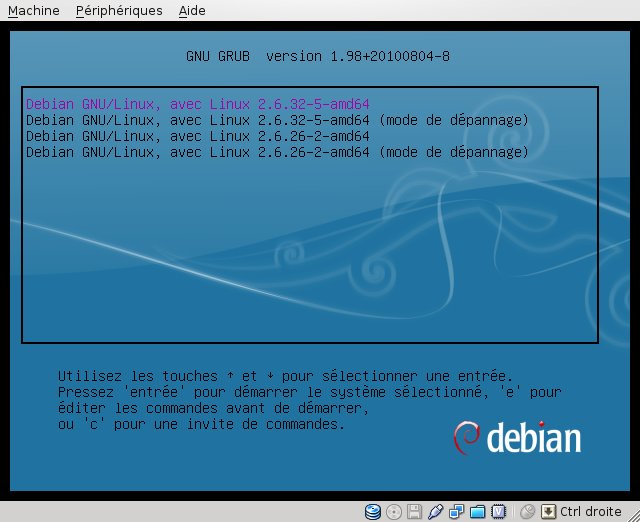Click the window resize grip corner
Viewport: 640px width, 522px height.
(x=634, y=516)
